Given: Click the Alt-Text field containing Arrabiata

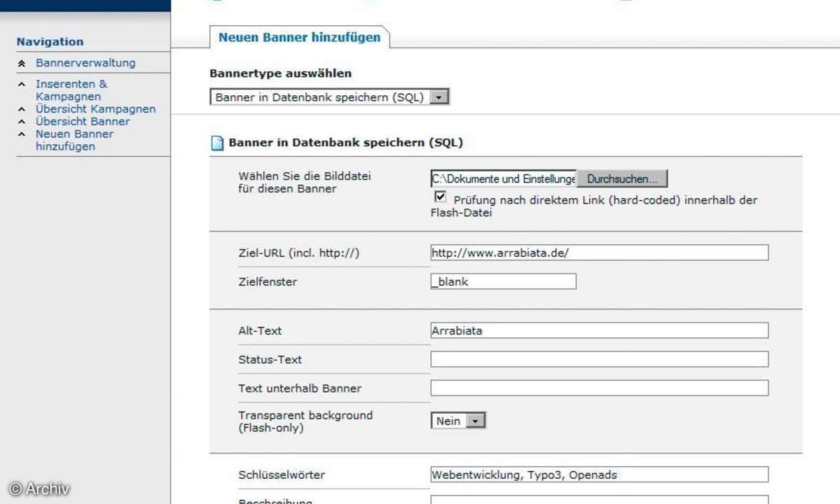Looking at the screenshot, I should (599, 330).
